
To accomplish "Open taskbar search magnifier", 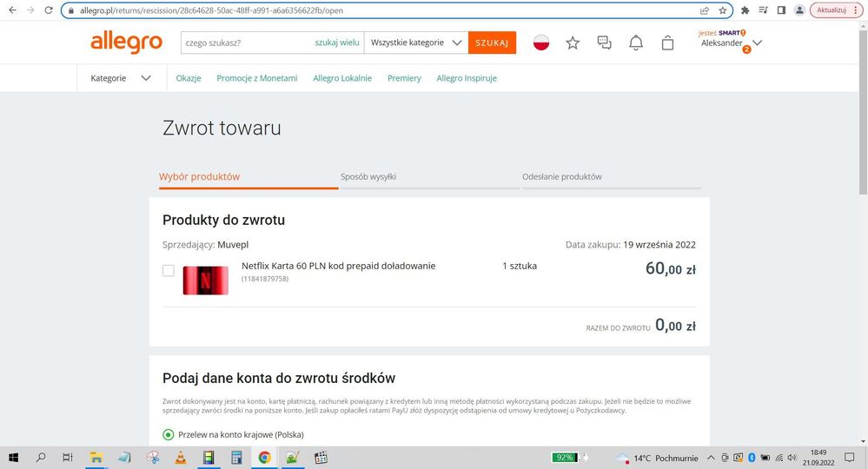I will tap(41, 458).
